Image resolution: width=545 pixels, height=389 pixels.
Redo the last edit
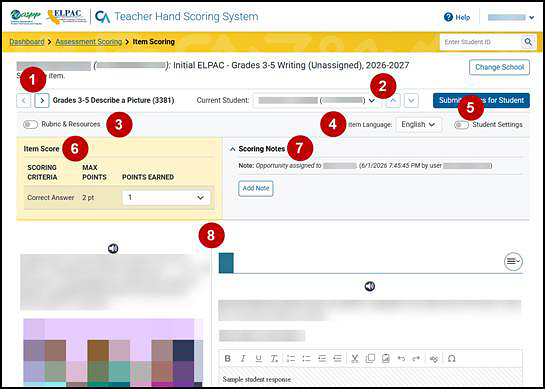click(x=416, y=358)
